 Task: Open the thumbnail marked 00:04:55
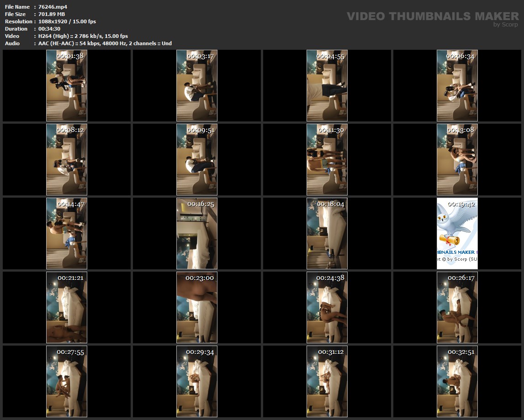327,86
